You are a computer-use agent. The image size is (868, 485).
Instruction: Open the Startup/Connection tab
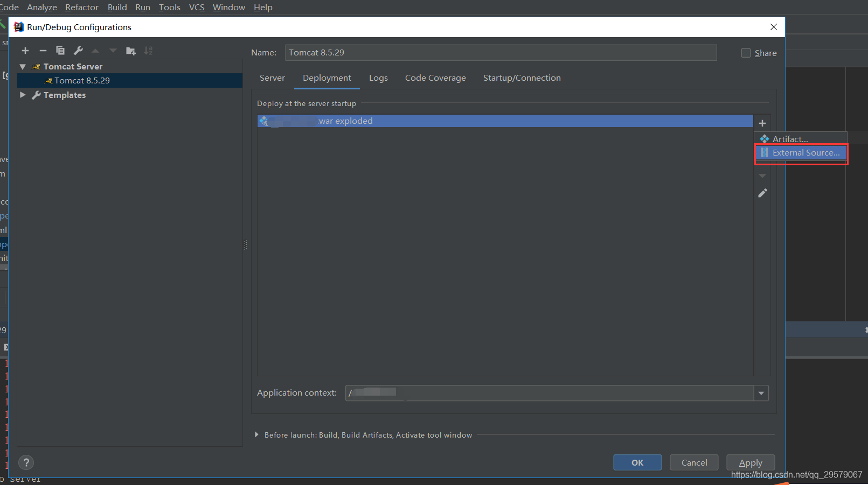tap(522, 78)
